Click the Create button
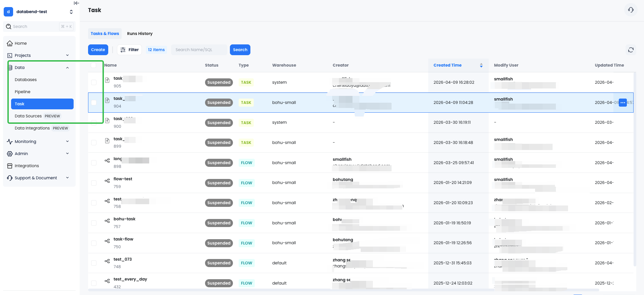 click(98, 50)
